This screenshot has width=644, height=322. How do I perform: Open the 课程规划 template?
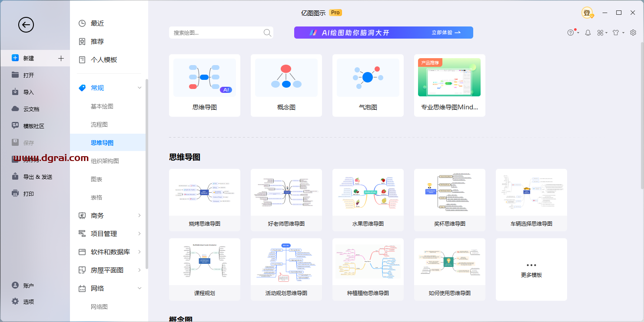(205, 269)
